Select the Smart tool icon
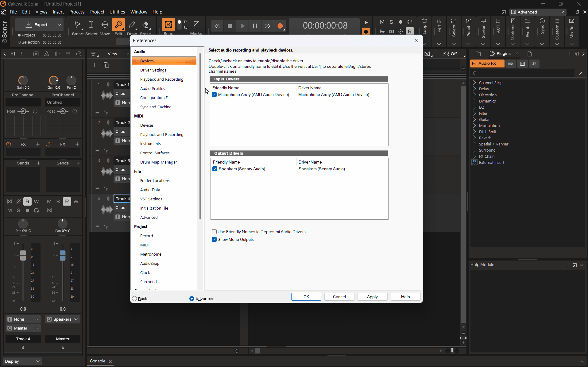This screenshot has height=367, width=588. pyautogui.click(x=78, y=25)
